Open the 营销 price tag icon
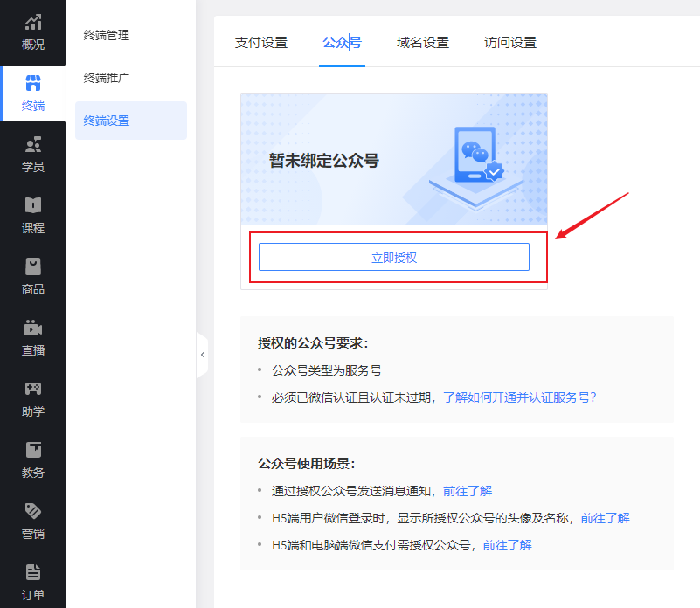The image size is (700, 608). (x=33, y=511)
